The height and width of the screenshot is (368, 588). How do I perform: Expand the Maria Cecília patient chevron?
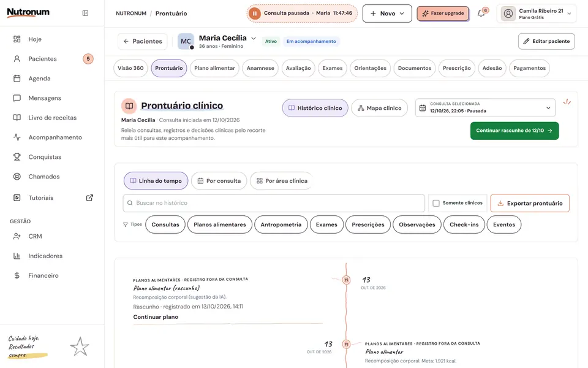[x=254, y=38]
